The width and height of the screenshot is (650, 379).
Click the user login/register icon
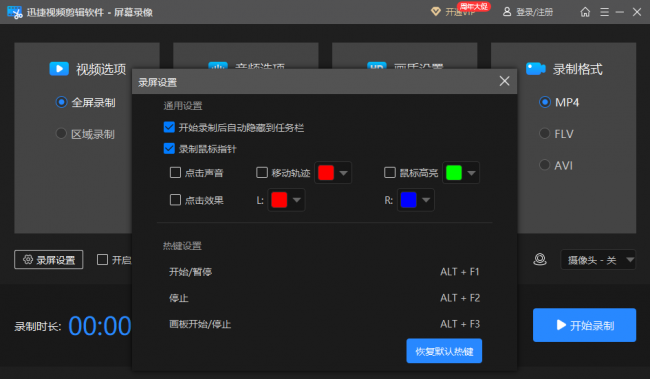507,12
